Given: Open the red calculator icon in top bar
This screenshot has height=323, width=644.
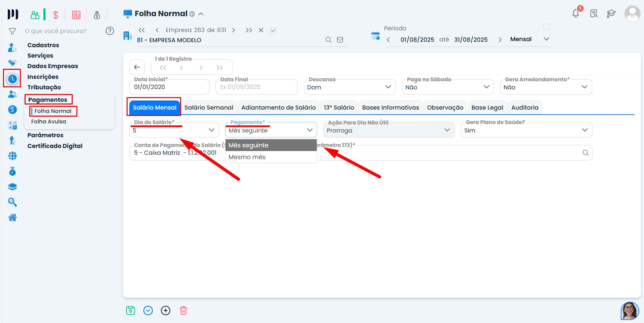Looking at the screenshot, I should pyautogui.click(x=76, y=14).
